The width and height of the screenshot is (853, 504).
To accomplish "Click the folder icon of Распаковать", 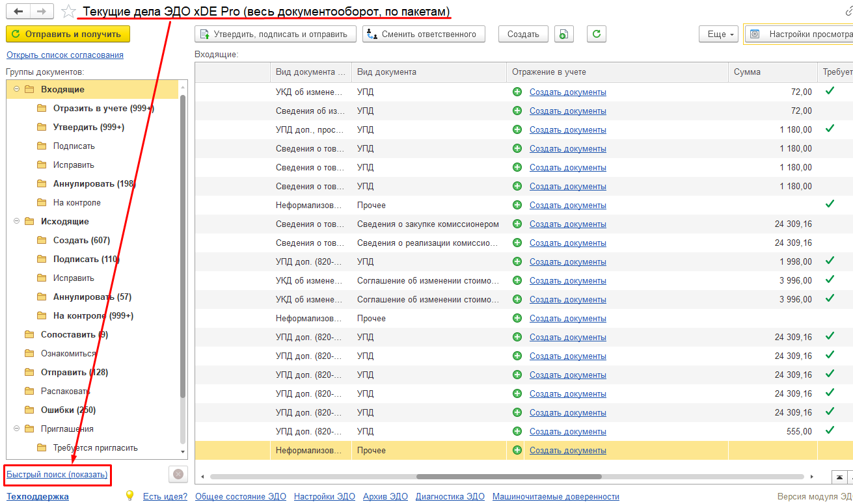I will click(29, 391).
